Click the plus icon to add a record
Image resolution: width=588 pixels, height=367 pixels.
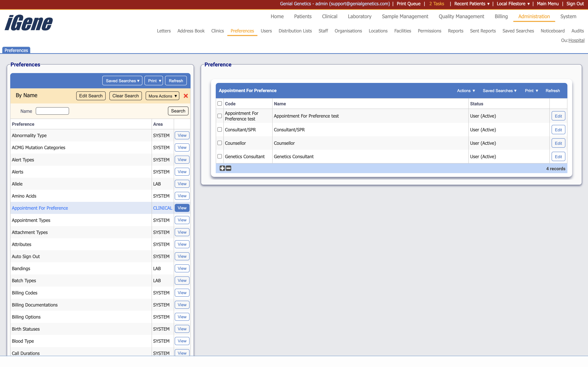coord(222,168)
